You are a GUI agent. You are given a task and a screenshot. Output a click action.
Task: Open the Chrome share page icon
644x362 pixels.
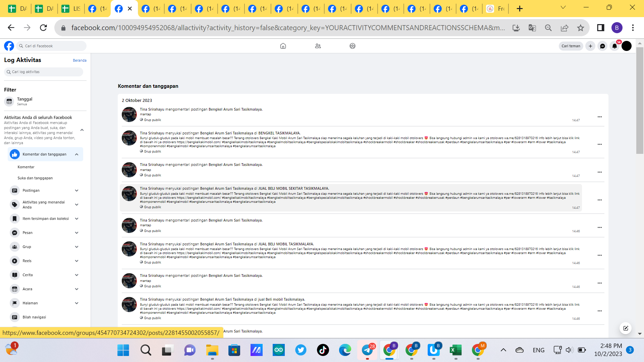pos(565,28)
